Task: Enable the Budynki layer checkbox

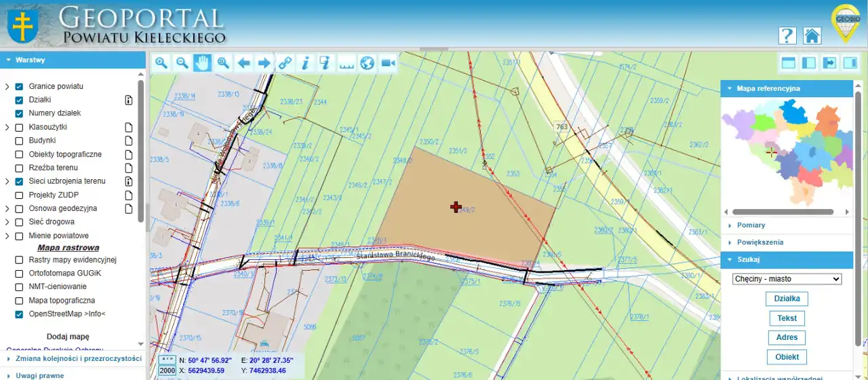Action: [19, 140]
